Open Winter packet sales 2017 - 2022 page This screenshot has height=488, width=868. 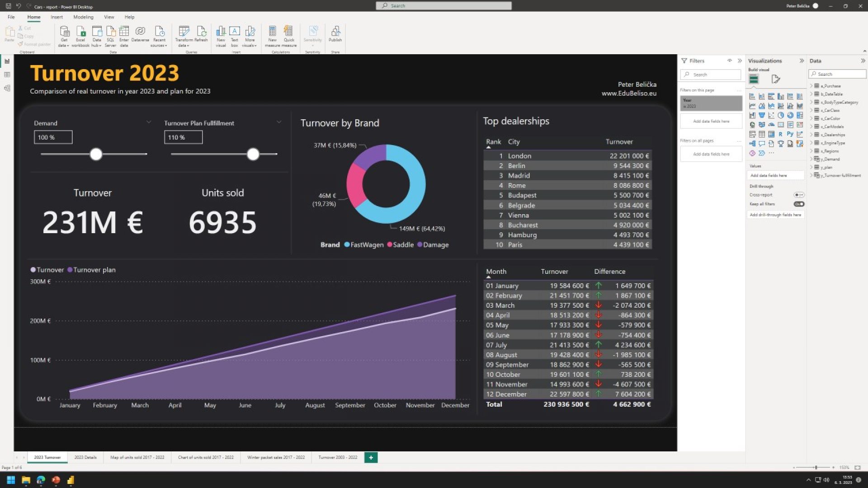[x=276, y=457]
